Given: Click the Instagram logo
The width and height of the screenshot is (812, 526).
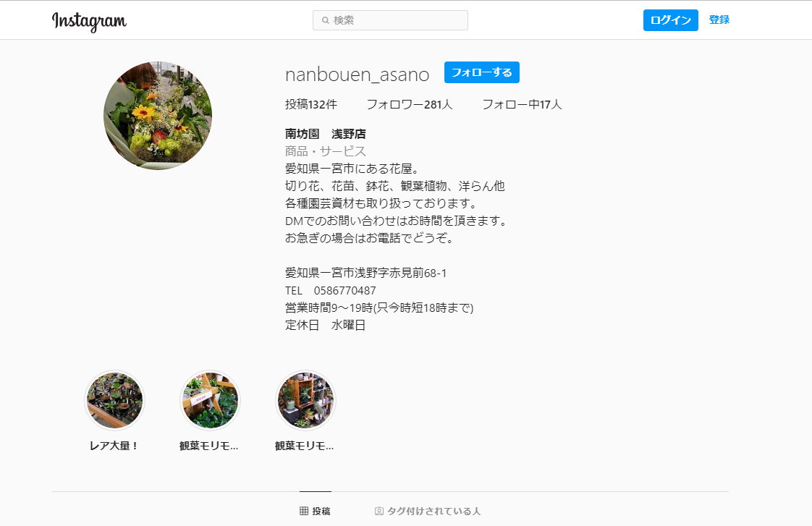Looking at the screenshot, I should (89, 21).
